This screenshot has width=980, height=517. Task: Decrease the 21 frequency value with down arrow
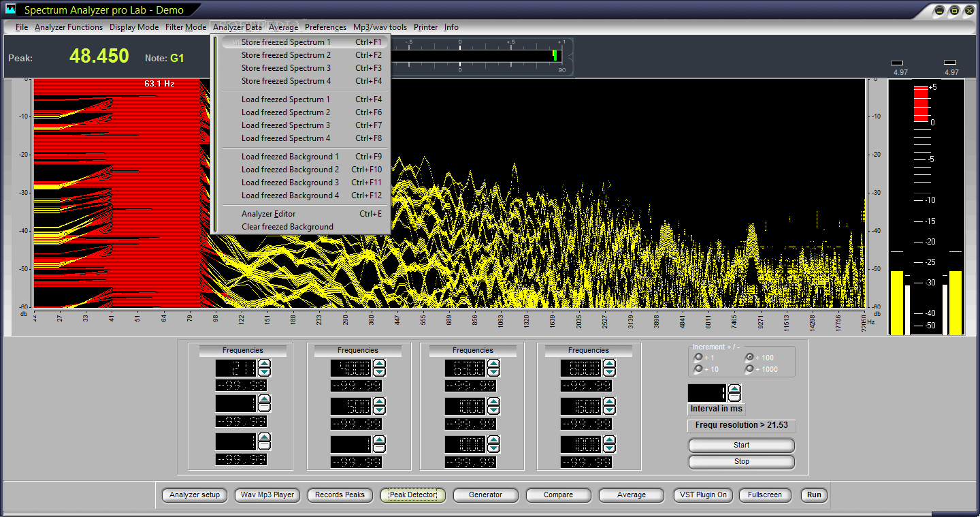265,373
